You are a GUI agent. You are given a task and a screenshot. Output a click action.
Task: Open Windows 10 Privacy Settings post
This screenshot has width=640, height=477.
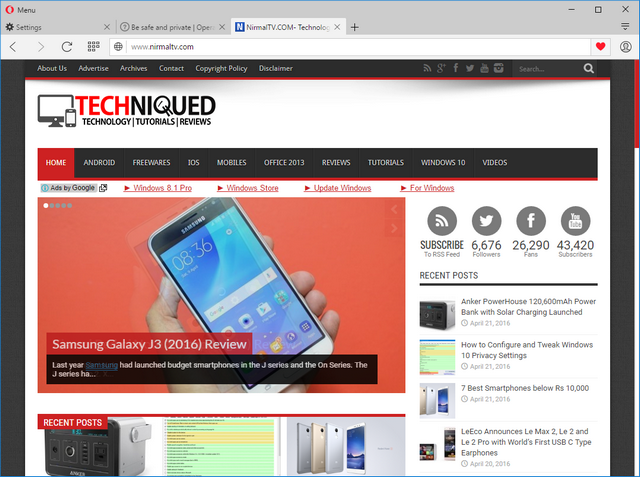pos(527,350)
